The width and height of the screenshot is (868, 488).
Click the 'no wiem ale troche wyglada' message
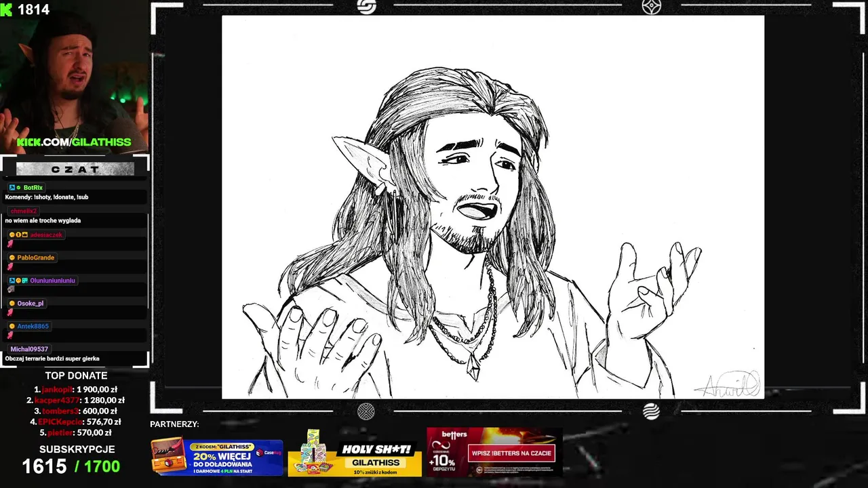coord(43,221)
